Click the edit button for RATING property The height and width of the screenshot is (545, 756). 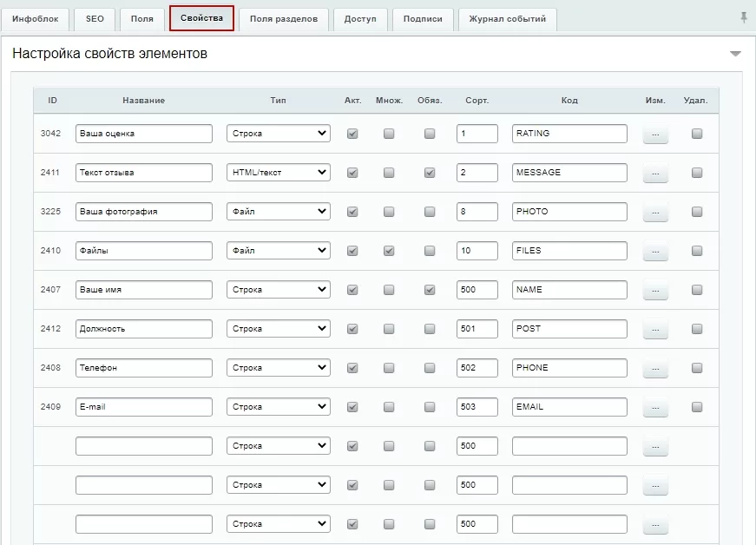click(x=655, y=134)
